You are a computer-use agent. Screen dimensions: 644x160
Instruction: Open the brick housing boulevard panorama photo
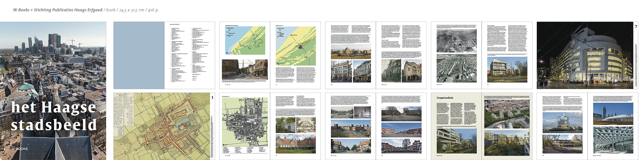click(x=351, y=129)
